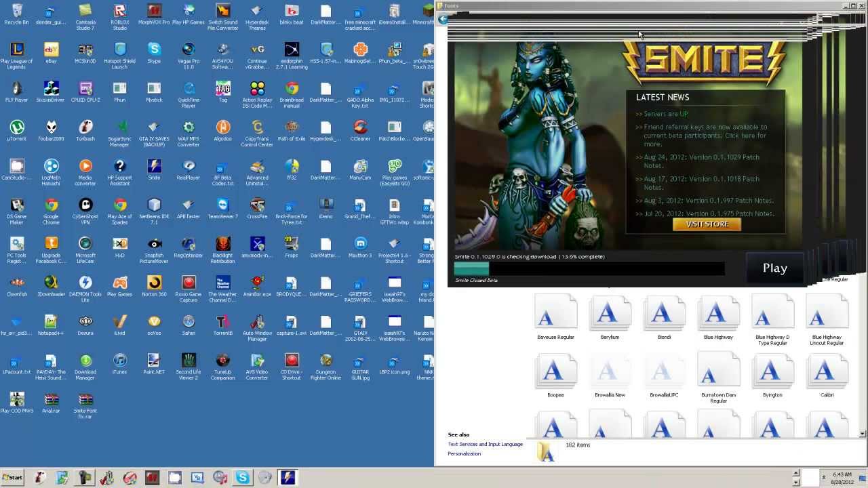Viewport: 868px width, 488px height.
Task: Open the eBay desktop shortcut
Action: tap(51, 54)
